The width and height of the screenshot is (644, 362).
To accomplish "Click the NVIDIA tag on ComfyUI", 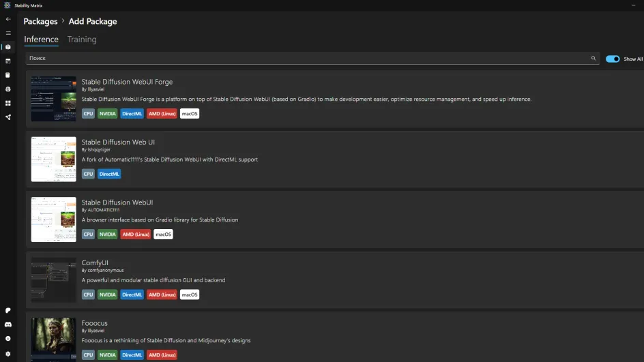I will point(107,295).
